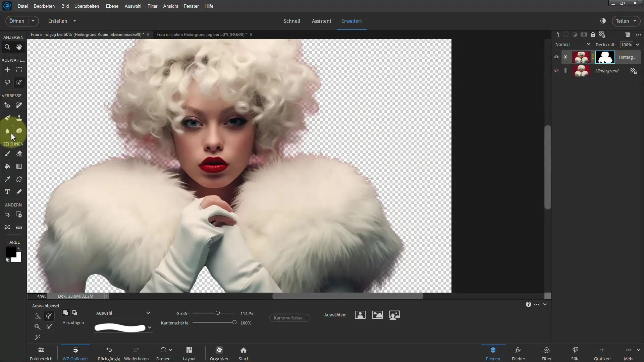
Task: Select the Straighten tool
Action: pyautogui.click(x=19, y=227)
